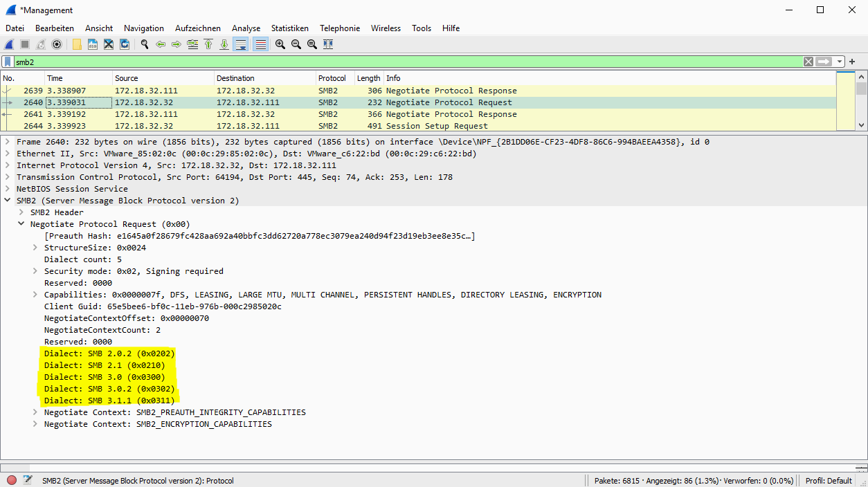
Task: Click the resize columns icon
Action: (x=328, y=44)
